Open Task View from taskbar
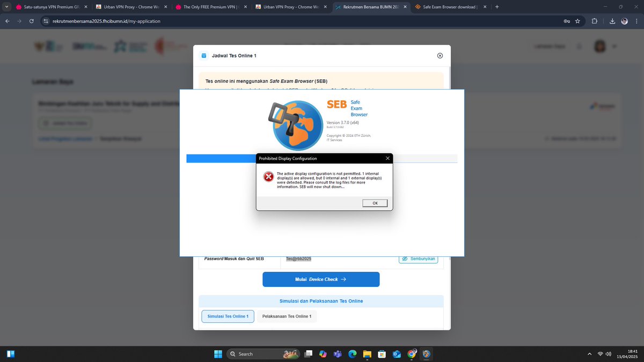The height and width of the screenshot is (362, 644). pyautogui.click(x=309, y=354)
